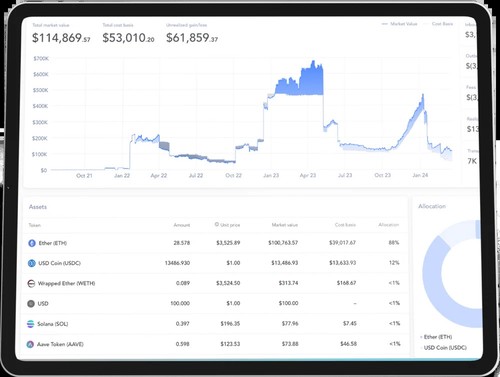Screen dimensions: 500x377
Task: Sort by the Cost basis table header
Action: [345, 225]
